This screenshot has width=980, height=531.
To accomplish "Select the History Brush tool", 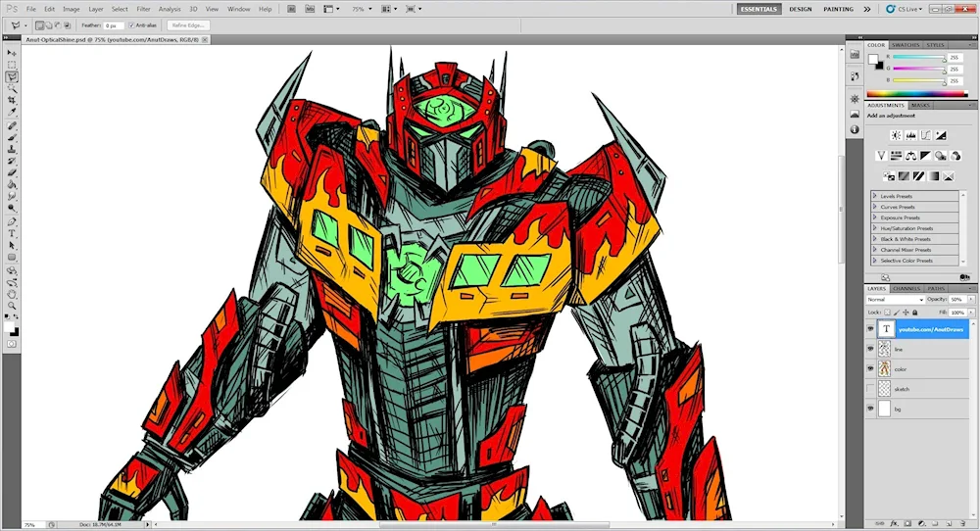I will click(12, 162).
